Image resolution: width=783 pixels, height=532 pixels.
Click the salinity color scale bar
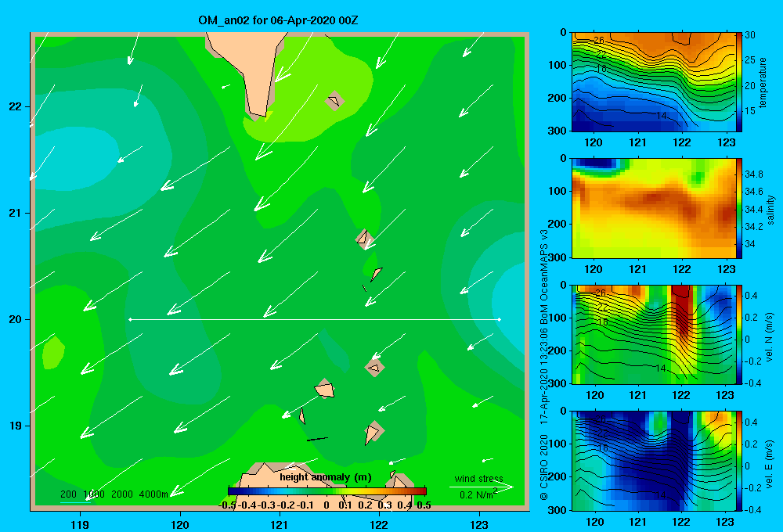coord(739,208)
